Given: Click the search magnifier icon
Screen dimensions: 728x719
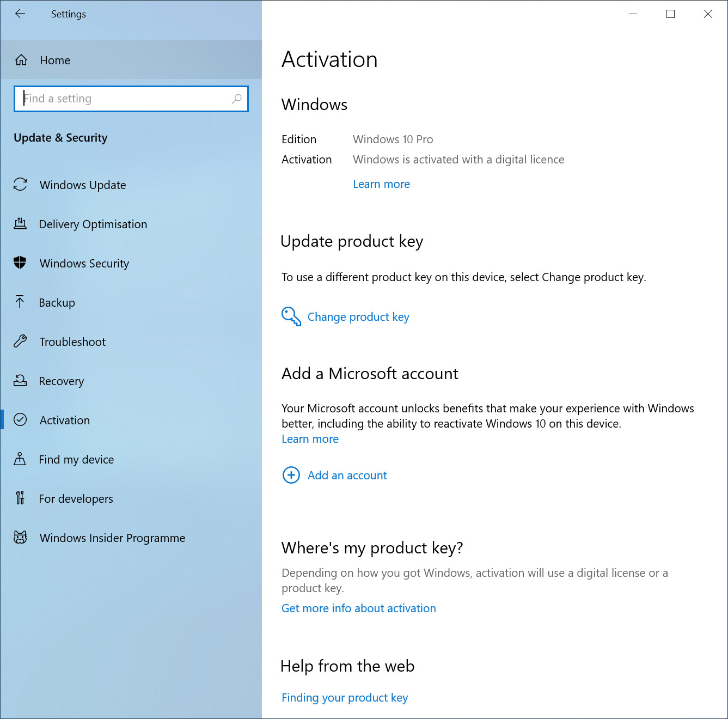Looking at the screenshot, I should pos(236,99).
